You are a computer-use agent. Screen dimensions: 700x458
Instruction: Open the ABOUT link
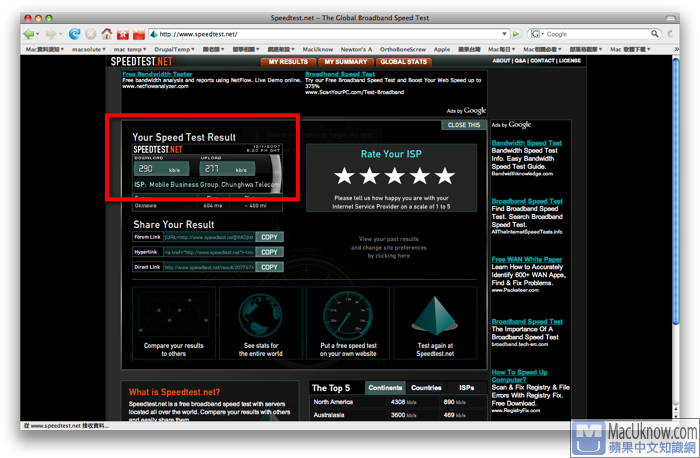(x=501, y=61)
